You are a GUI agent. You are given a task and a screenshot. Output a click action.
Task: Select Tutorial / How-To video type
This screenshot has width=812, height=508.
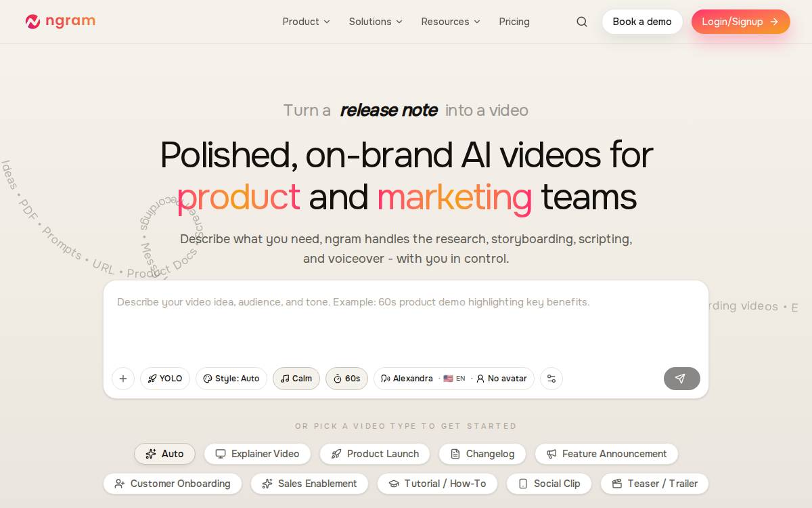(437, 484)
